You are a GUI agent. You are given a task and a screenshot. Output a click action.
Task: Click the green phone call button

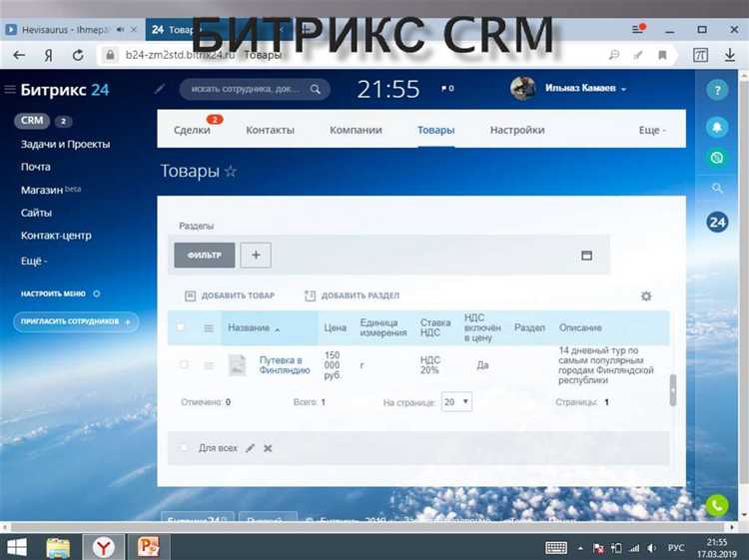click(x=717, y=505)
